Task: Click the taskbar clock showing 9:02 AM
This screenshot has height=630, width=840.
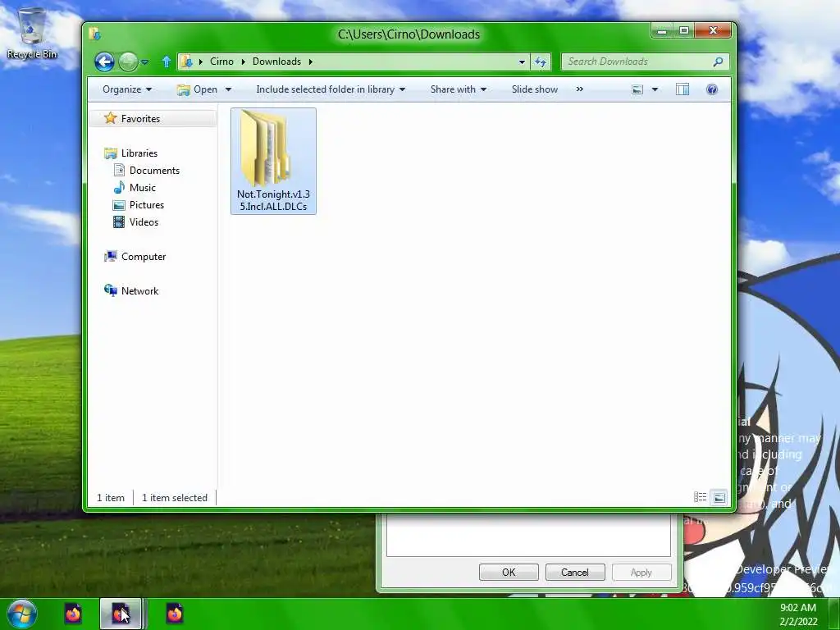Action: [798, 614]
